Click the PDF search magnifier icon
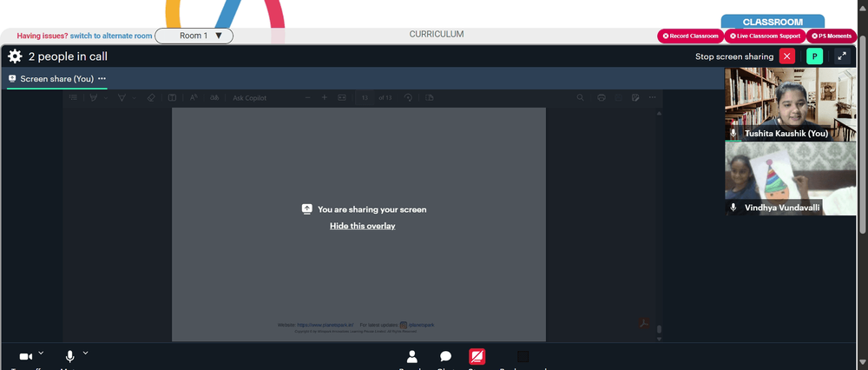Viewport: 868px width, 370px height. tap(580, 97)
